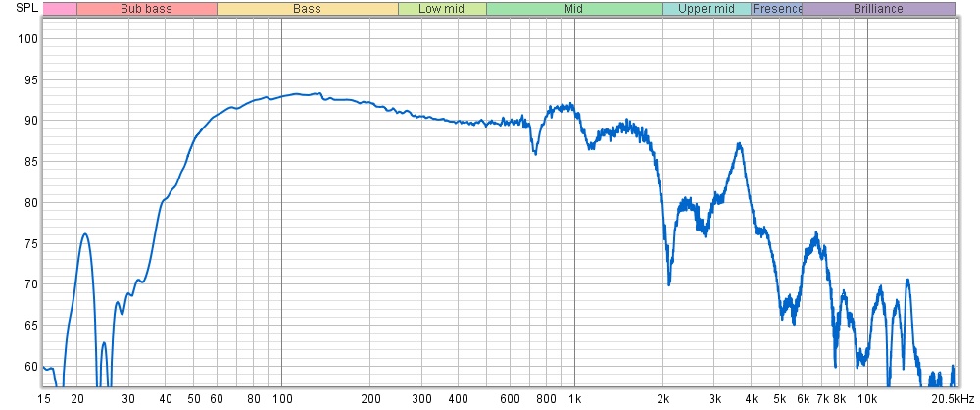
Task: Click the 8k frequency axis label
Action: click(840, 399)
